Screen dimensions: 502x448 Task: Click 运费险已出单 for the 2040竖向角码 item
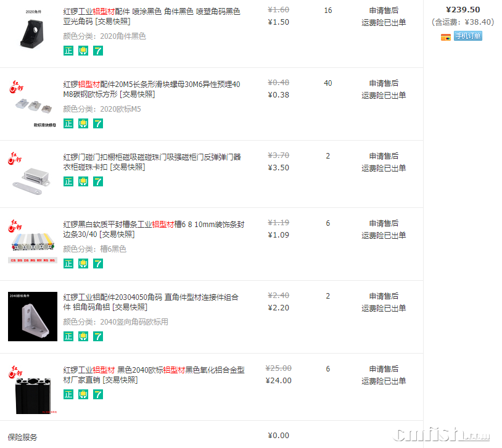pyautogui.click(x=384, y=308)
